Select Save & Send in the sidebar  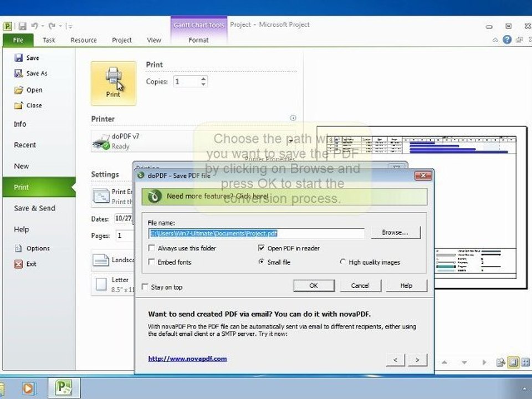coord(34,208)
